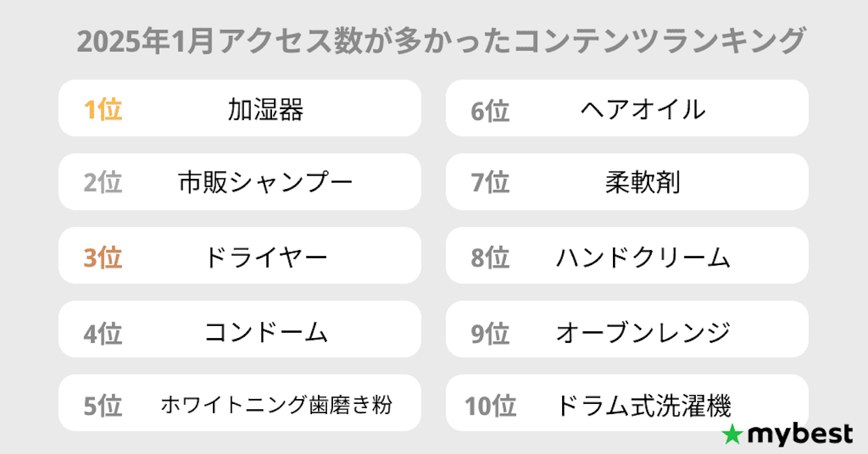The height and width of the screenshot is (454, 868).
Task: Choose the 4位 コンドーム ranking card
Action: [240, 329]
